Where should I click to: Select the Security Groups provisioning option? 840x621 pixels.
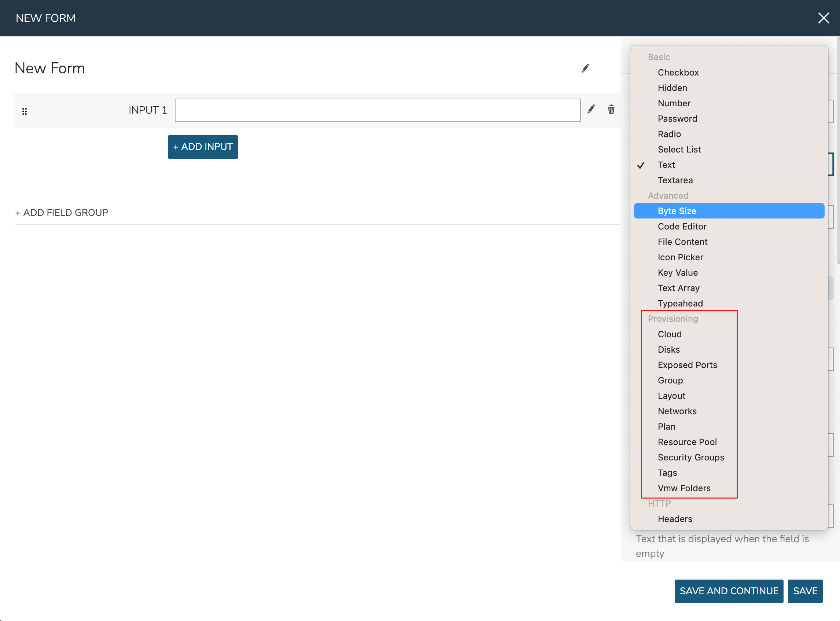[691, 457]
